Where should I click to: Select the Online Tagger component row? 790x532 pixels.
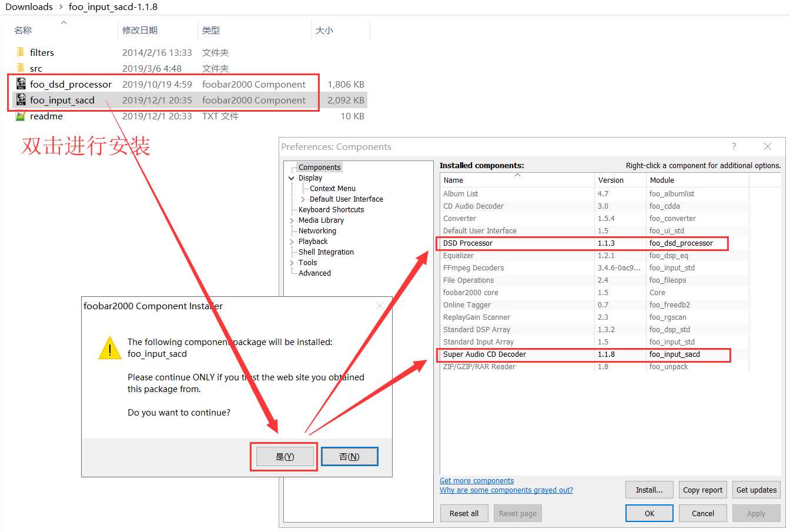click(594, 305)
